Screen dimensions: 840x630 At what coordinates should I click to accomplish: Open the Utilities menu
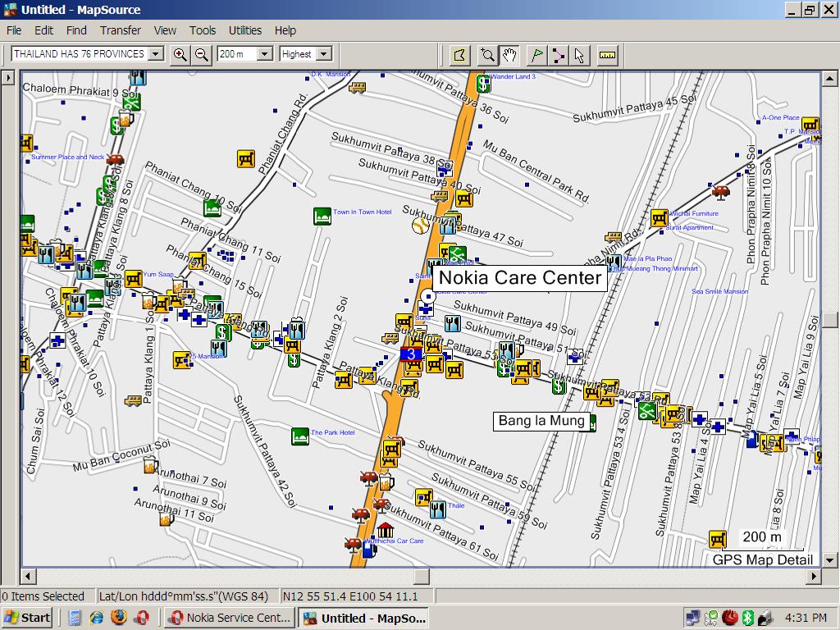(x=245, y=30)
